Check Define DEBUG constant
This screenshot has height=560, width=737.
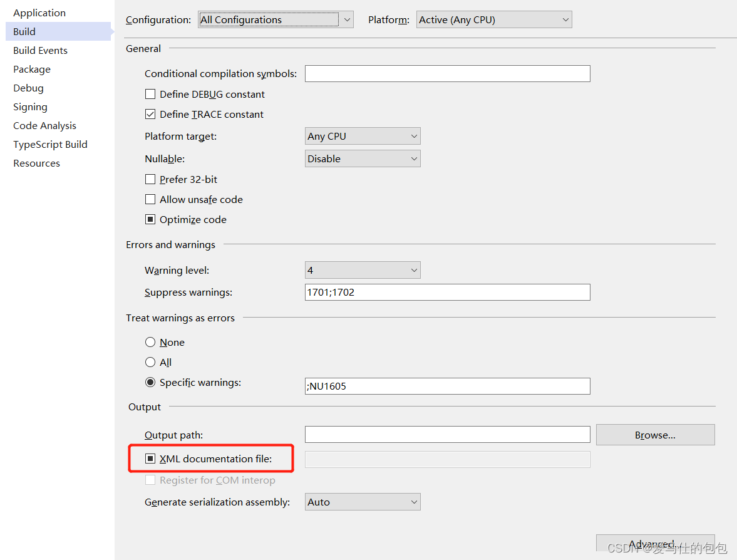150,94
